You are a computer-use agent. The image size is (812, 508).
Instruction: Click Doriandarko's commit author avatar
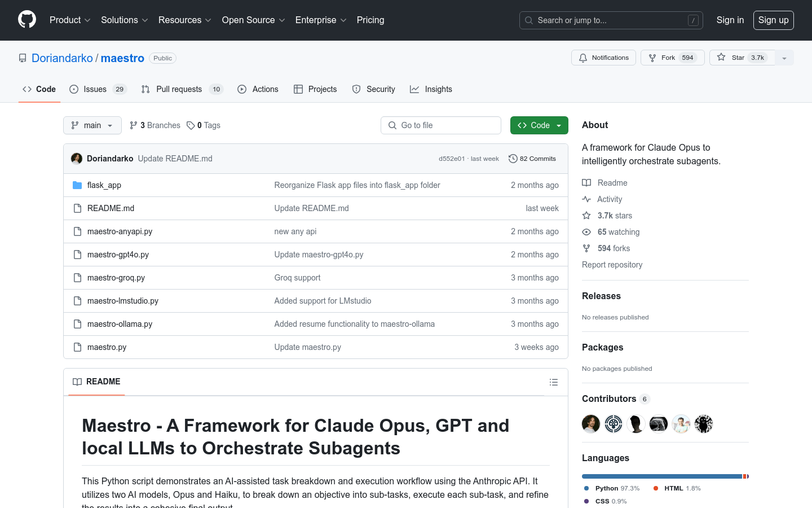77,159
